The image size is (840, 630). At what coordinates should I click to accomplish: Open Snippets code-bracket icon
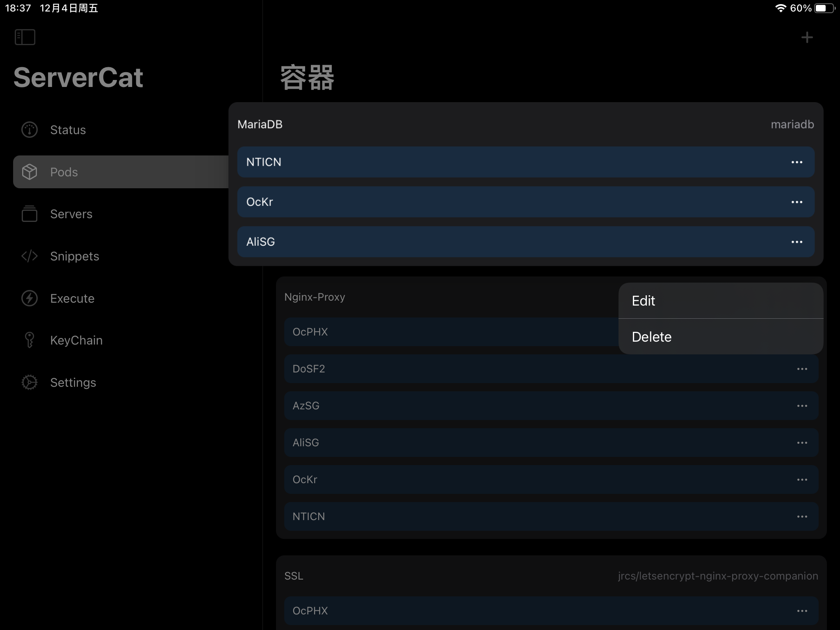pyautogui.click(x=30, y=256)
